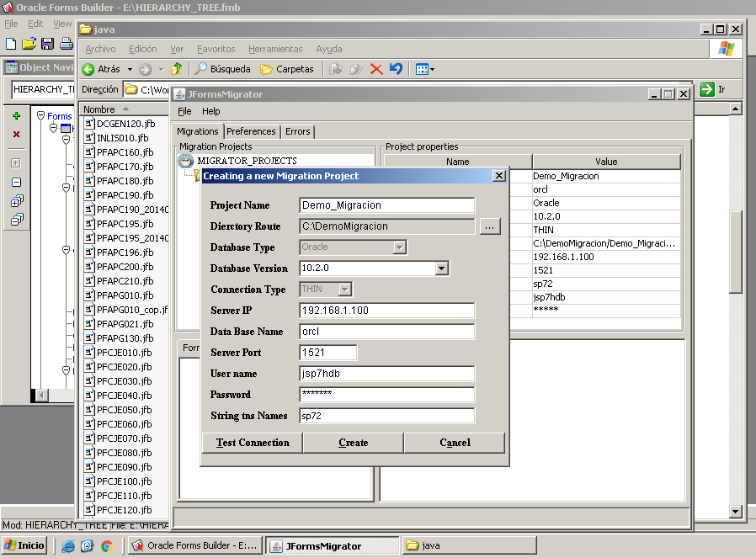Click scroll left arrow in Object Navigator
Image resolution: width=756 pixels, height=558 pixels.
point(42,396)
